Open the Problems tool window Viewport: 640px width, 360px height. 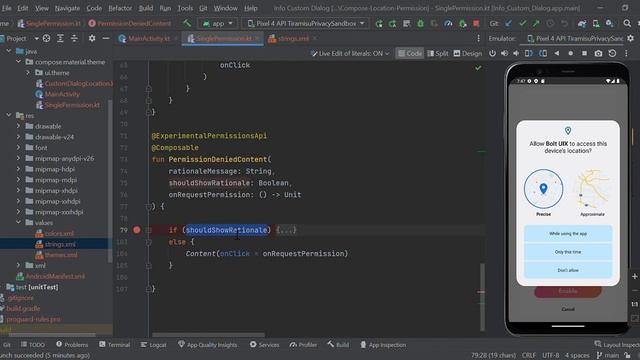click(72, 345)
